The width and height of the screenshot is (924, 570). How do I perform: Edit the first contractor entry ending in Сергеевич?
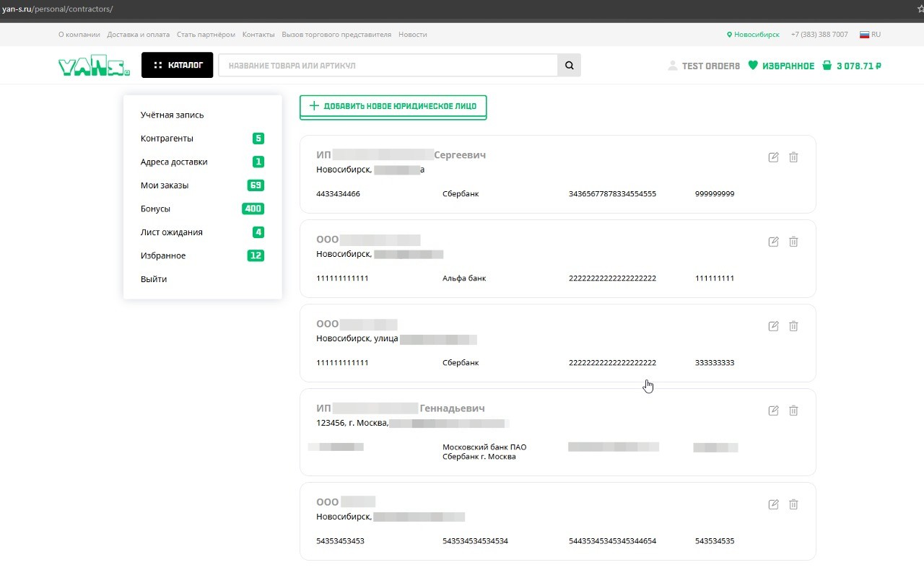pyautogui.click(x=773, y=157)
